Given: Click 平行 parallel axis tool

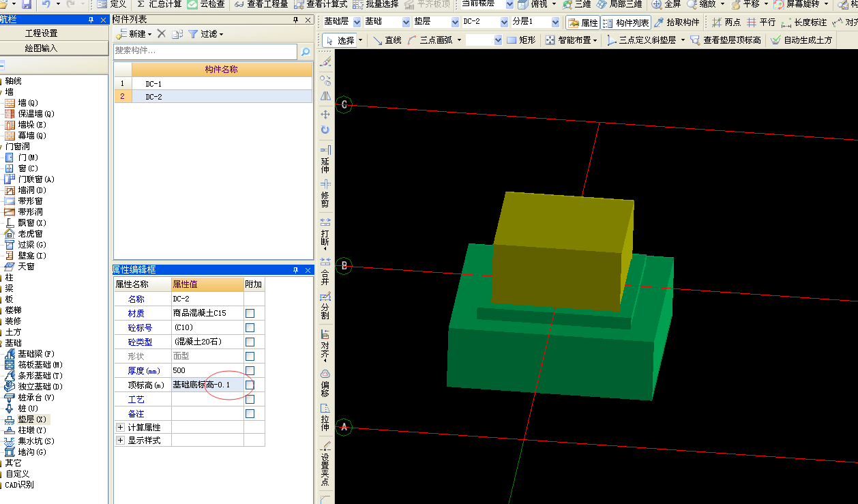Looking at the screenshot, I should 761,23.
